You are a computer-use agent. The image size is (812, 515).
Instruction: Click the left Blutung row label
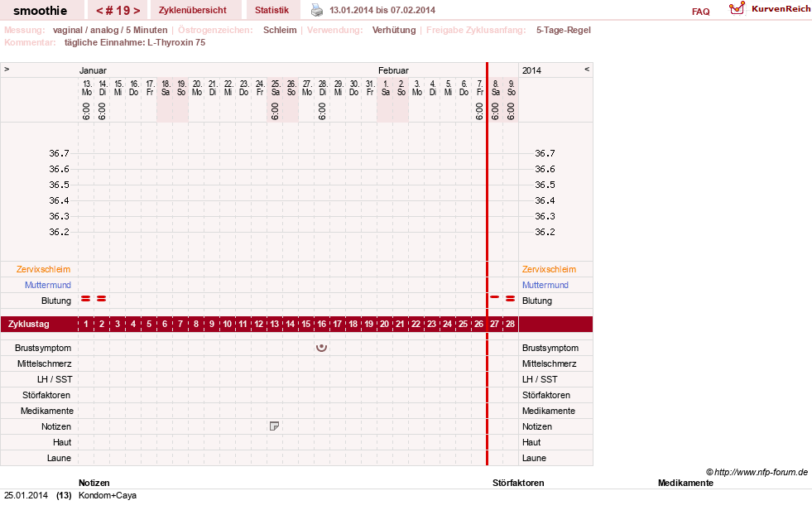[56, 301]
